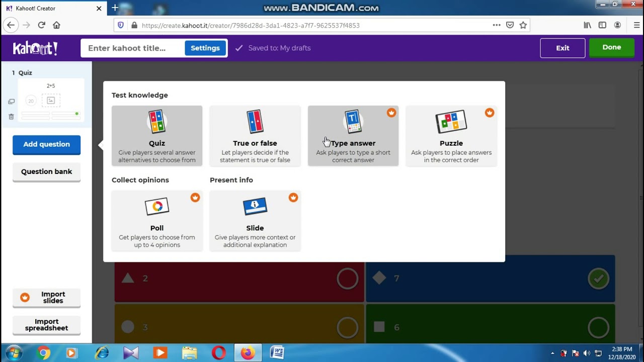Image resolution: width=644 pixels, height=362 pixels.
Task: Click the Exit button
Action: click(x=562, y=48)
